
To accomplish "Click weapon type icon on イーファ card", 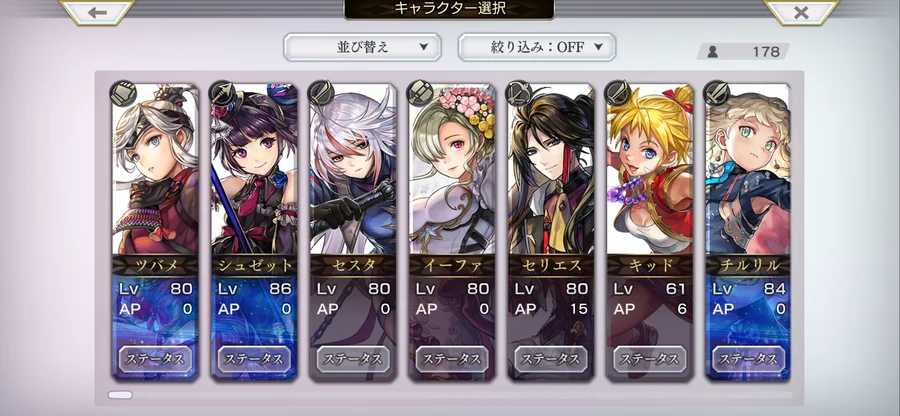I will pos(420,93).
